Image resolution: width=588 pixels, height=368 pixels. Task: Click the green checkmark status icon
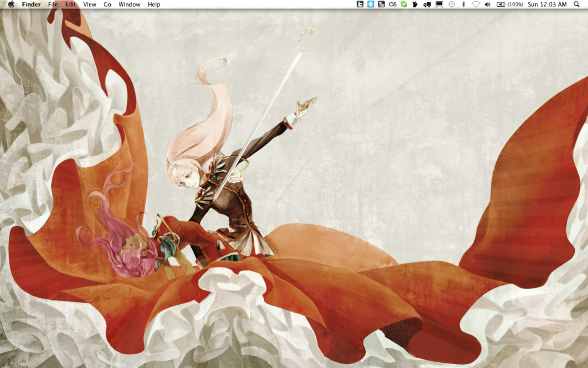coord(404,5)
